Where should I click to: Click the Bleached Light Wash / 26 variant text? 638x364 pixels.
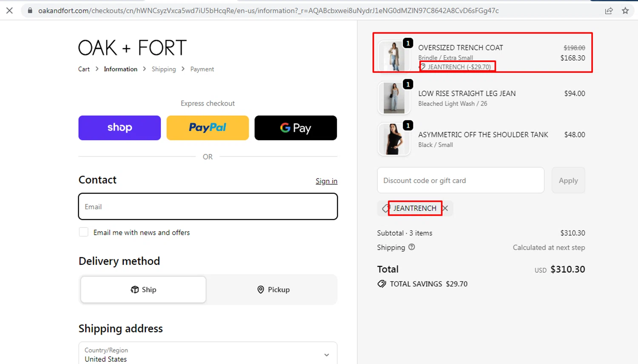[453, 104]
